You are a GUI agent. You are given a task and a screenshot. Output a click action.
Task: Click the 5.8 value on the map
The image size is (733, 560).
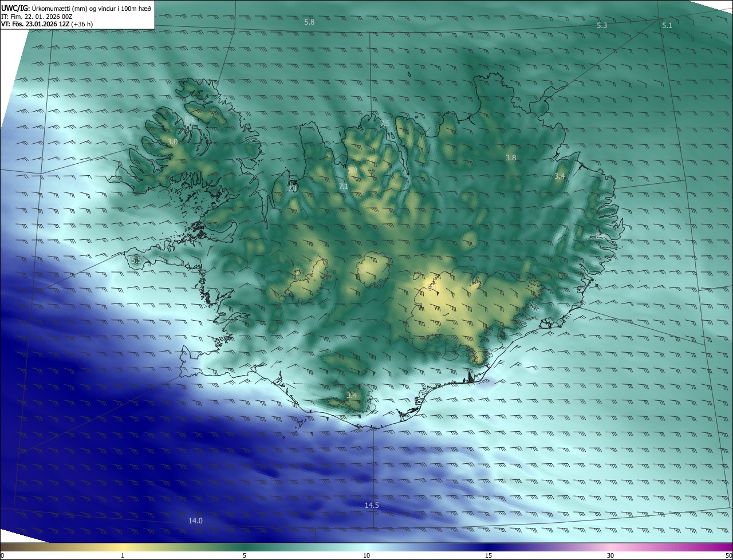click(x=309, y=22)
